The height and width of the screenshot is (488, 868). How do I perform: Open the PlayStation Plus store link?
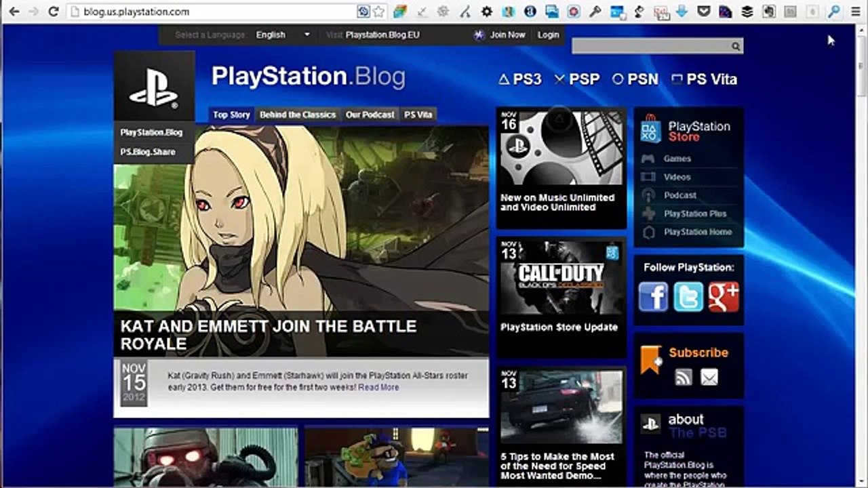[695, 213]
